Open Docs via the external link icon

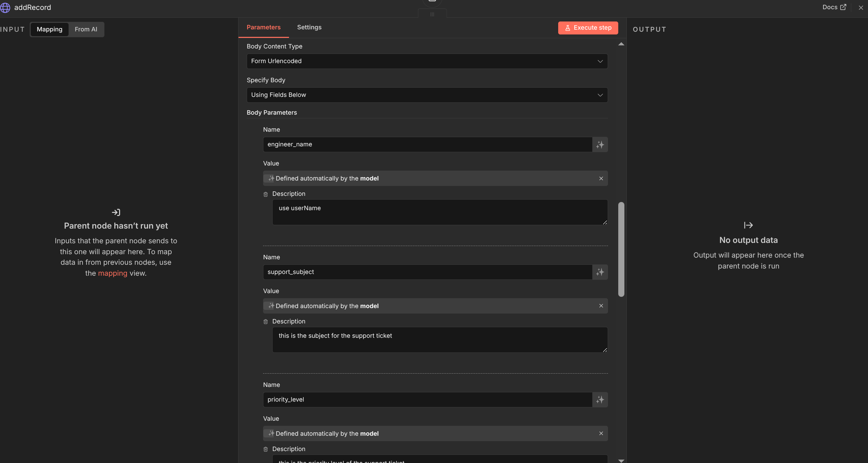coord(843,7)
